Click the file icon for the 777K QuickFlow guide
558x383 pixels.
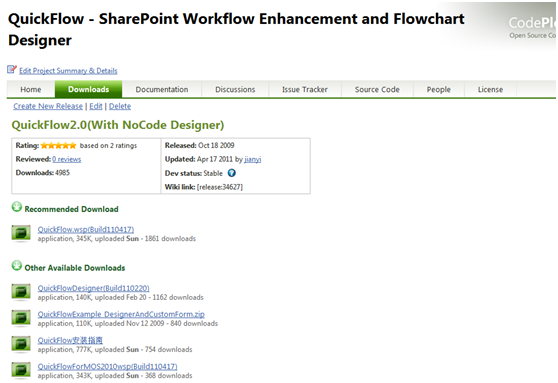tap(21, 344)
